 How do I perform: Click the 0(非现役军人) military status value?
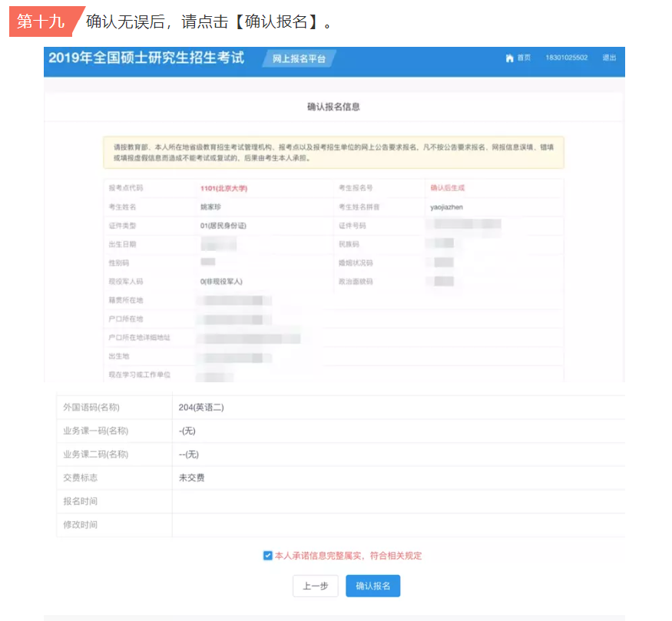[221, 282]
